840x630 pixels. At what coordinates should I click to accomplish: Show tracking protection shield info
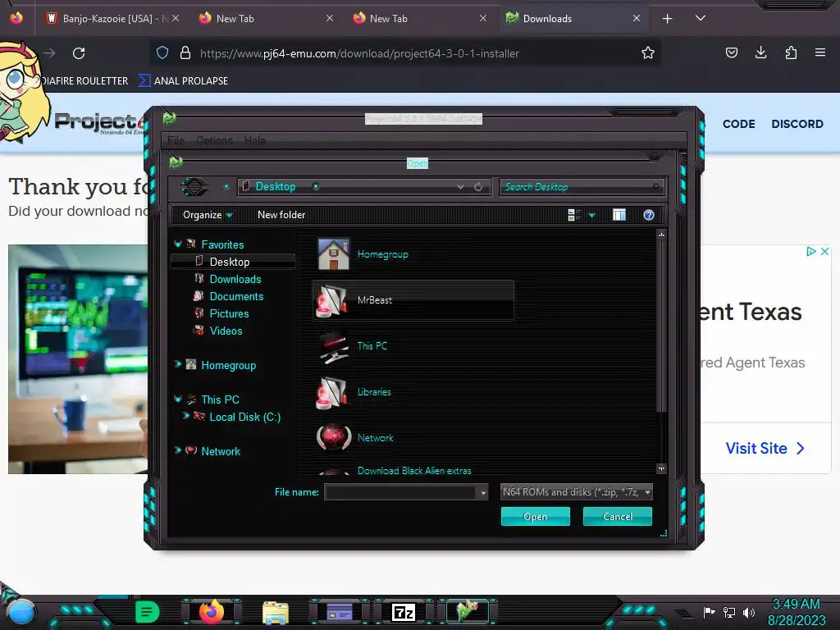162,53
